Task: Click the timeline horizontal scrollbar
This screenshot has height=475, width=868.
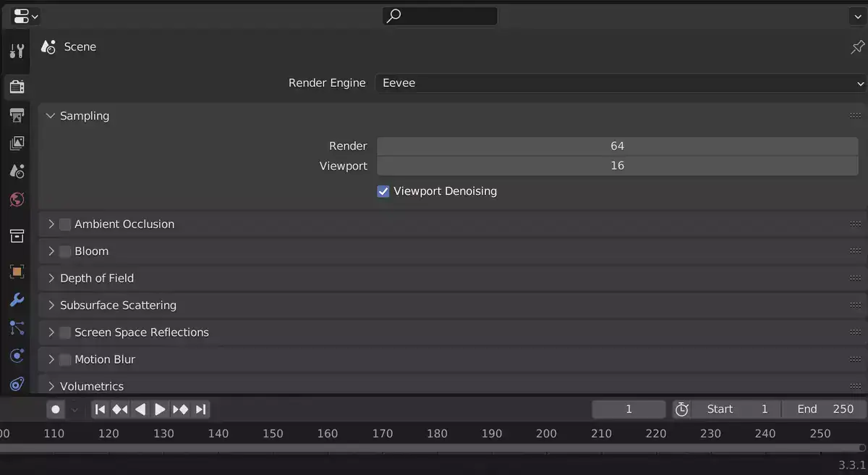Action: (x=433, y=448)
